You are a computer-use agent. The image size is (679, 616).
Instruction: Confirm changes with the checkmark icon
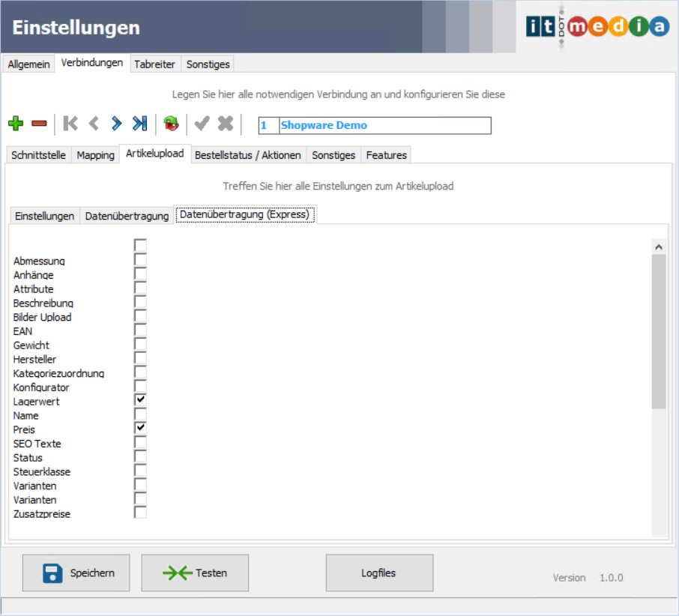click(202, 124)
